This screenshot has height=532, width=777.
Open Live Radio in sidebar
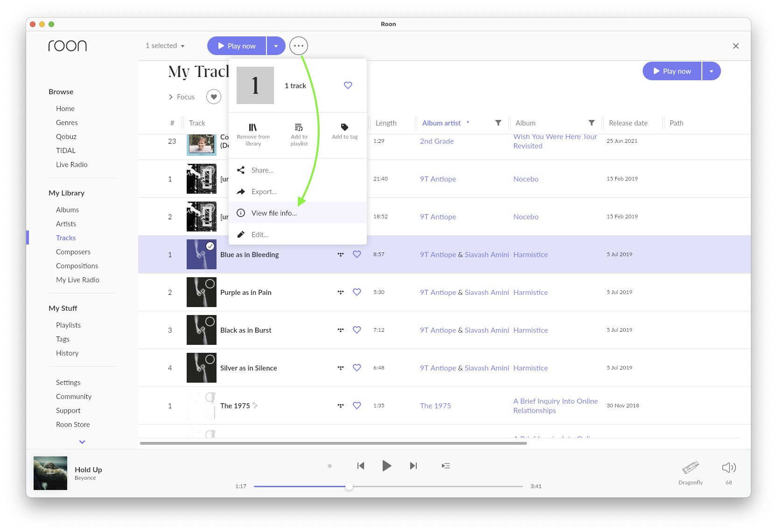click(x=72, y=165)
